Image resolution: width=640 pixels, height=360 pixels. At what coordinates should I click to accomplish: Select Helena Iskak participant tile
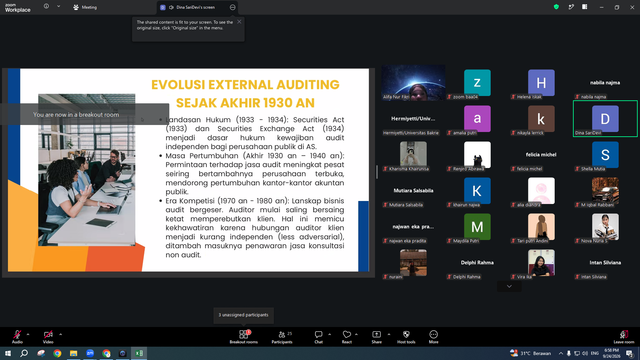point(541,82)
